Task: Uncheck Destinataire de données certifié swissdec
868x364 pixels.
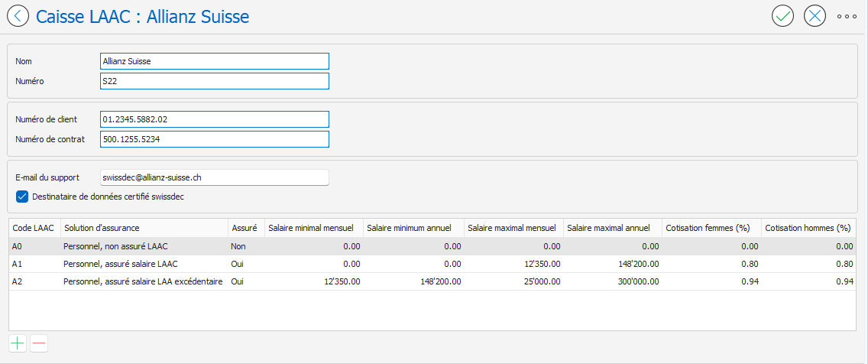Action: pyautogui.click(x=22, y=196)
